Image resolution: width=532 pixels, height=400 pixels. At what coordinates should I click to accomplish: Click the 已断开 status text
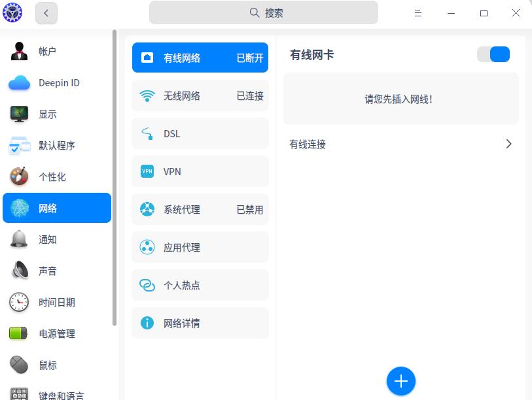[x=250, y=58]
